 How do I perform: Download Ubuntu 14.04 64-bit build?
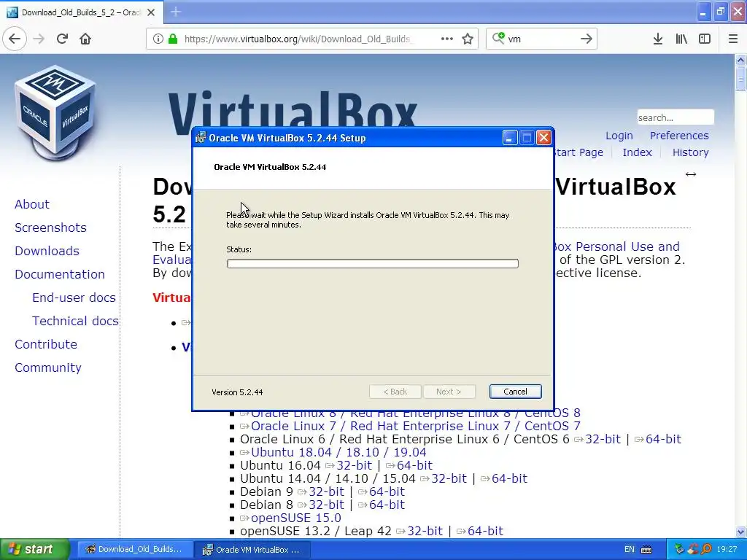(x=509, y=478)
